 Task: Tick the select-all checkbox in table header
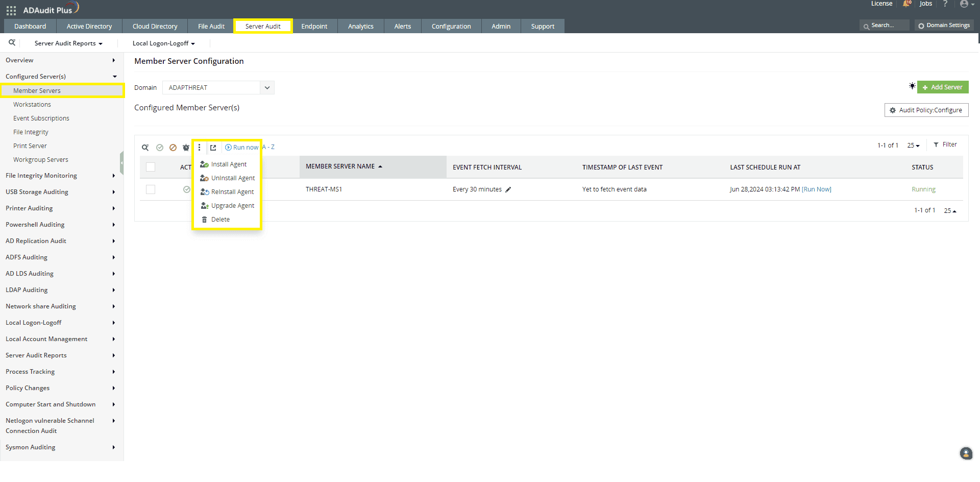(151, 167)
